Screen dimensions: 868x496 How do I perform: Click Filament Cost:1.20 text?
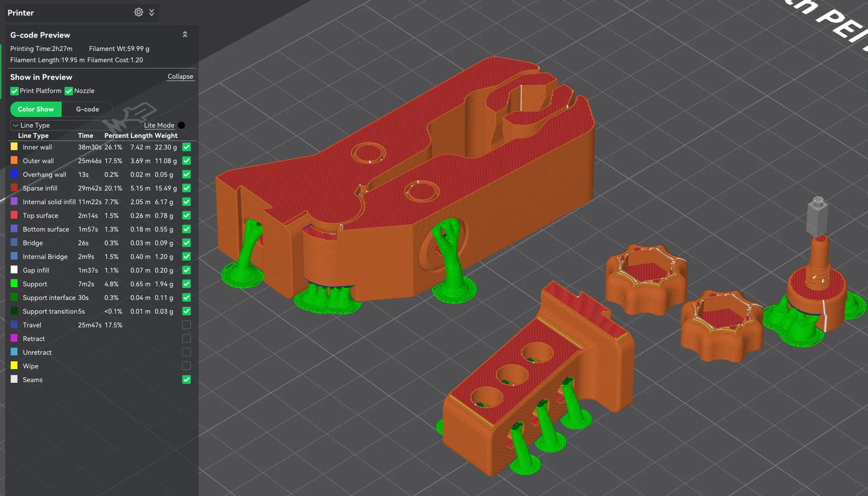pos(115,60)
